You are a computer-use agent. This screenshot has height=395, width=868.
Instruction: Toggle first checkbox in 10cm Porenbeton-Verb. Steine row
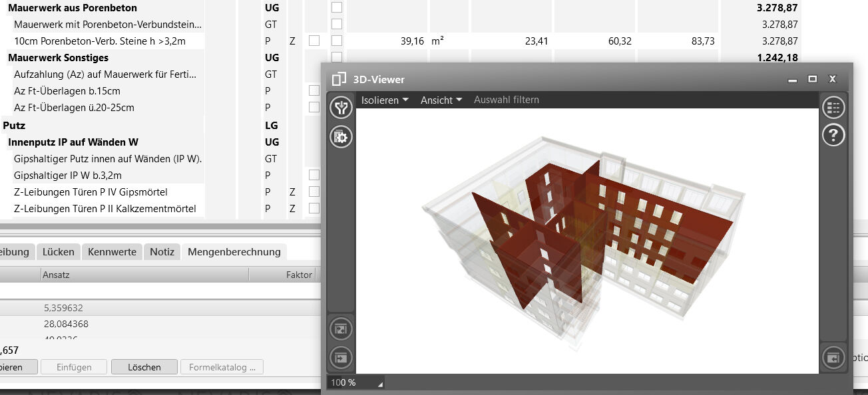point(314,41)
